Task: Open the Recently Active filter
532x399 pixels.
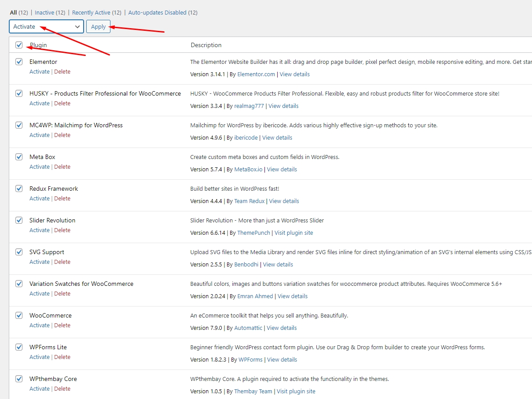Action: pos(91,13)
